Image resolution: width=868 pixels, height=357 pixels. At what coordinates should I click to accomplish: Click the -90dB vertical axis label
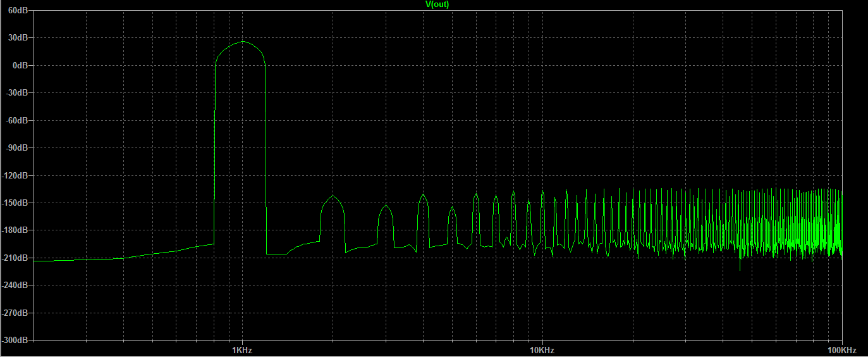[x=16, y=147]
